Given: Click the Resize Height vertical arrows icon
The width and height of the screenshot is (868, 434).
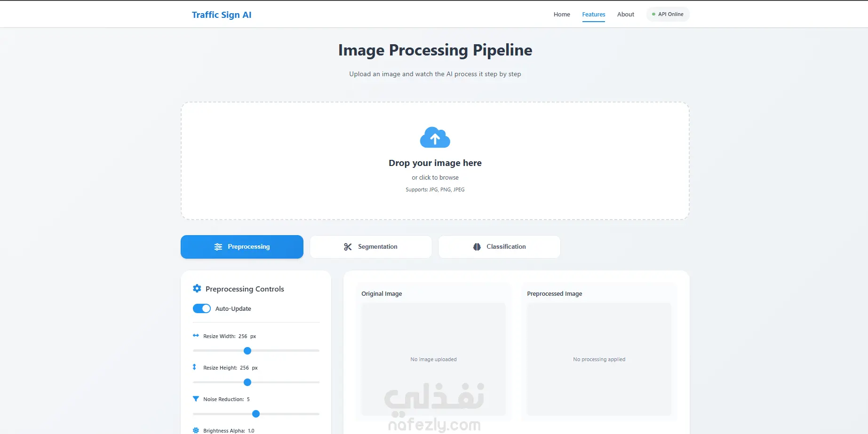Looking at the screenshot, I should click(x=194, y=367).
